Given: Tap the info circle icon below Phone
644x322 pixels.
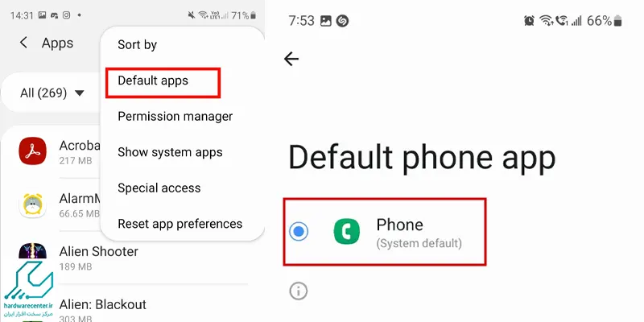Looking at the screenshot, I should tap(299, 291).
